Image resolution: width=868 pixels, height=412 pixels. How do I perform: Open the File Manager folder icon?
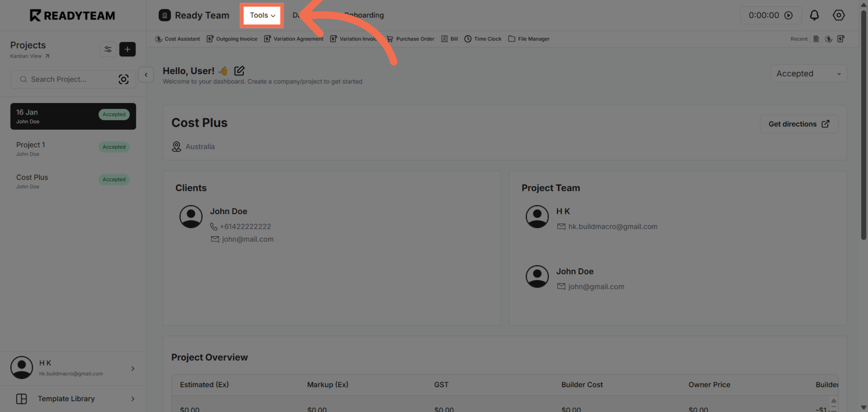coord(512,39)
